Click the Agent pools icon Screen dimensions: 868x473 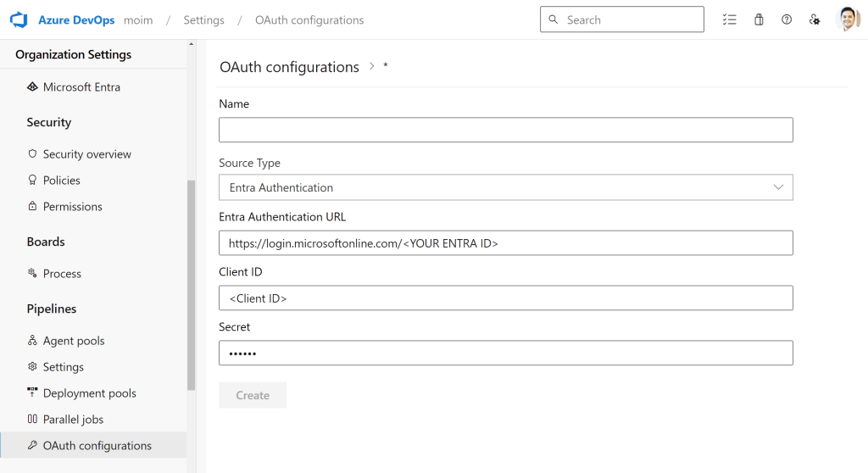click(x=33, y=341)
